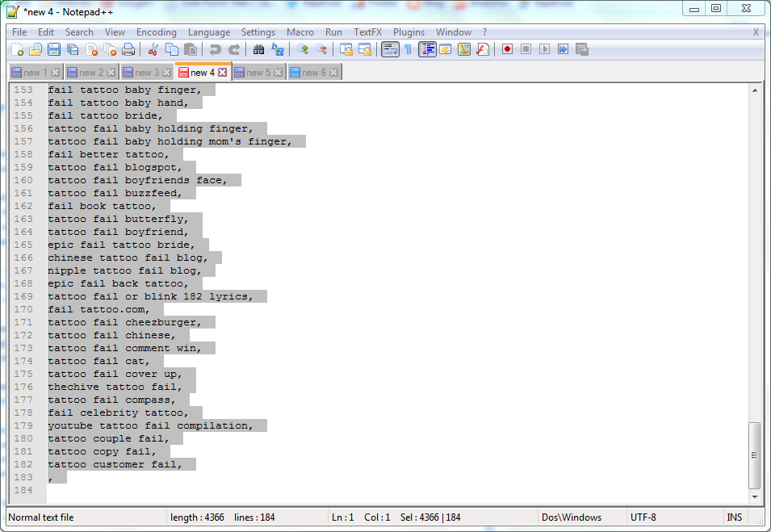Create a new file via toolbar icon
The width and height of the screenshot is (771, 532).
click(x=17, y=49)
